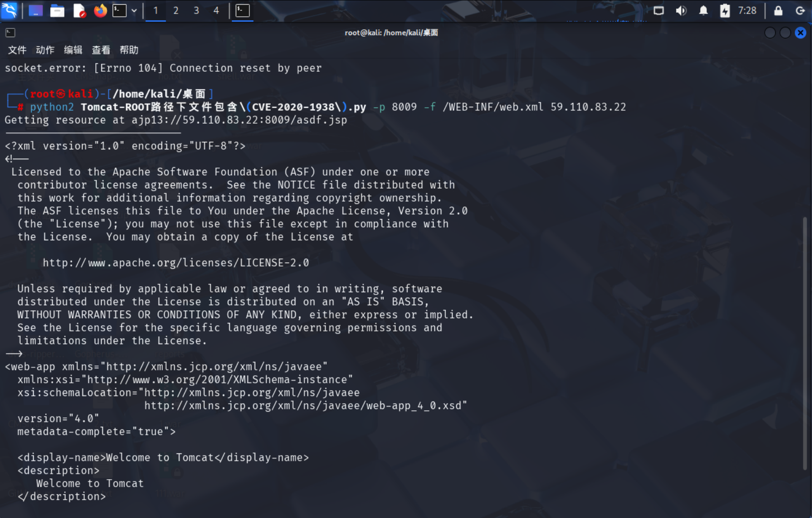This screenshot has width=812, height=518.
Task: Click the terminal vertical scrollbar
Action: [805, 343]
